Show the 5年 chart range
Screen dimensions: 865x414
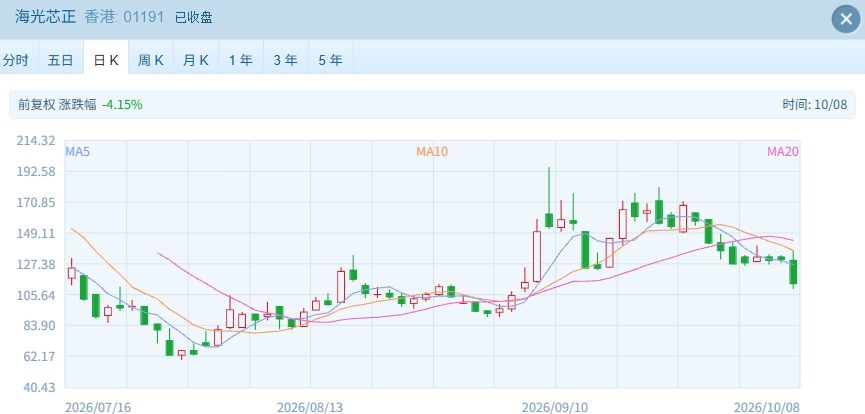click(x=330, y=60)
